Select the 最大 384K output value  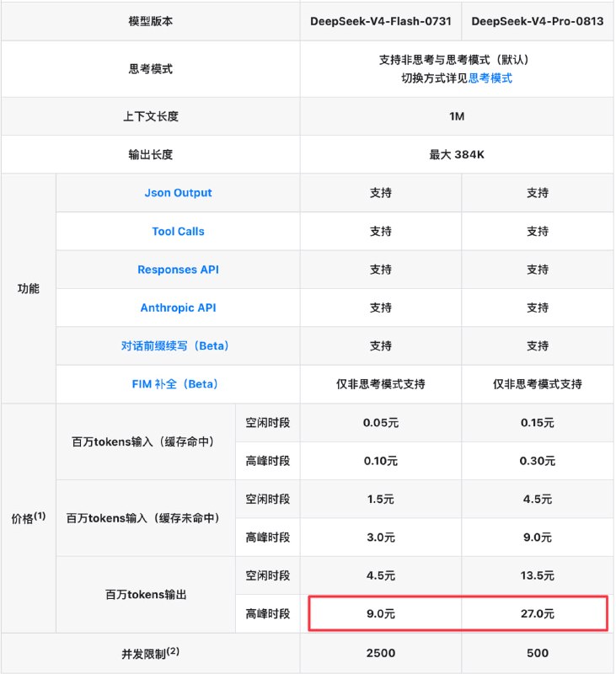457,155
